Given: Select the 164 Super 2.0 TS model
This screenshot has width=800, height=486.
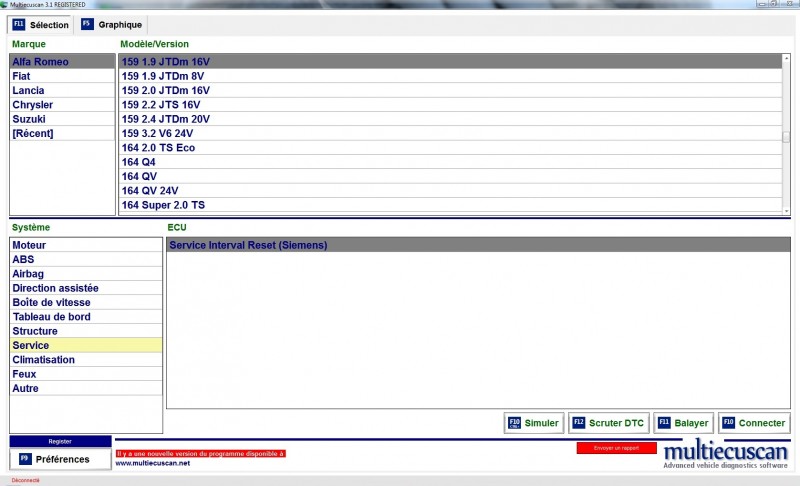Looking at the screenshot, I should click(x=163, y=205).
